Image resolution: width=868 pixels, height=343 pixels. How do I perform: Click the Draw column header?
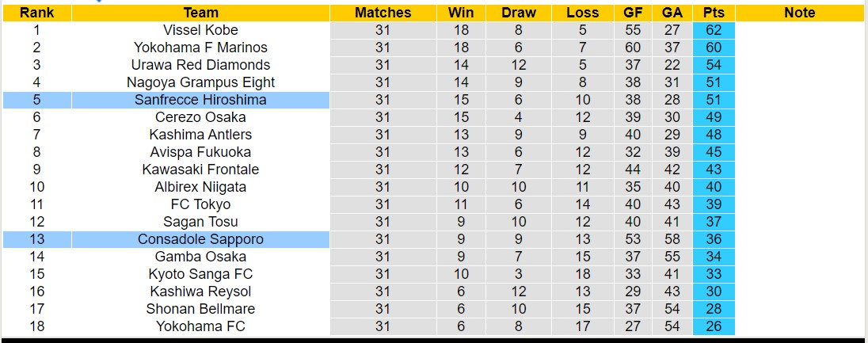pos(519,13)
